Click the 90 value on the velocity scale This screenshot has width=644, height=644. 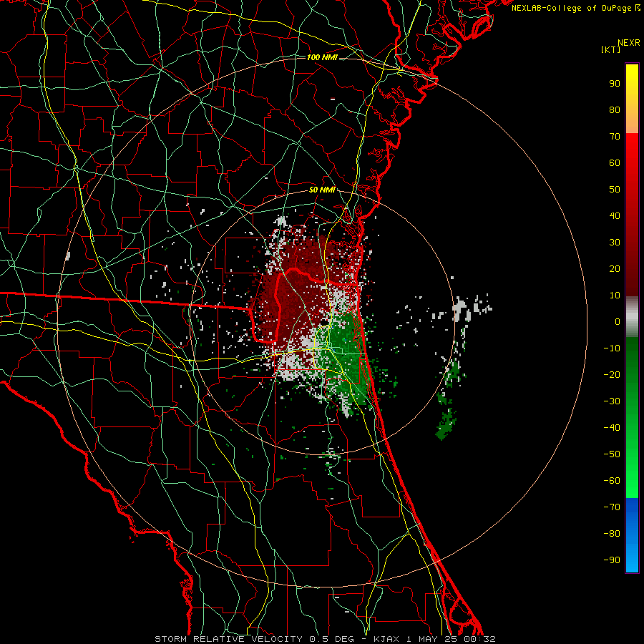coord(615,84)
